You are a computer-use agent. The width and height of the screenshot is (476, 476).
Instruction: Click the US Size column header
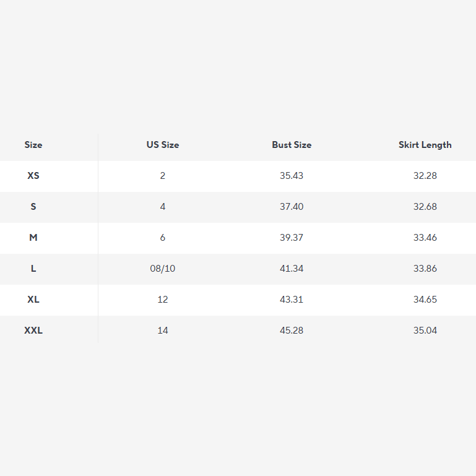coord(163,145)
